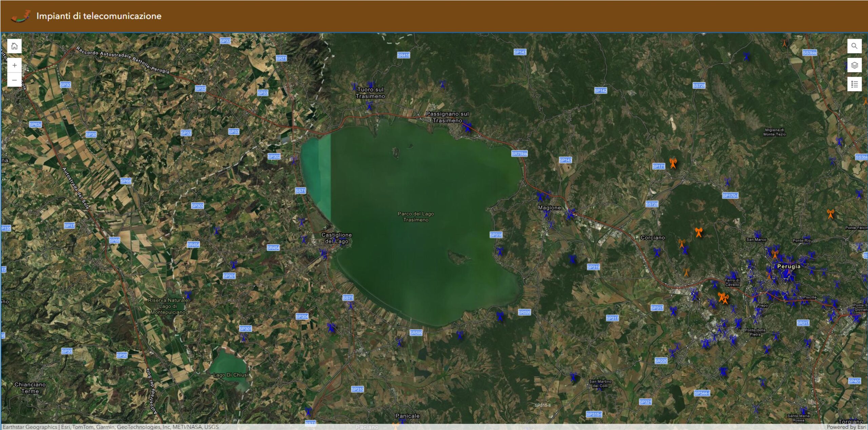Click the SP344-I road shield
The height and width of the screenshot is (430, 868).
[702, 393]
